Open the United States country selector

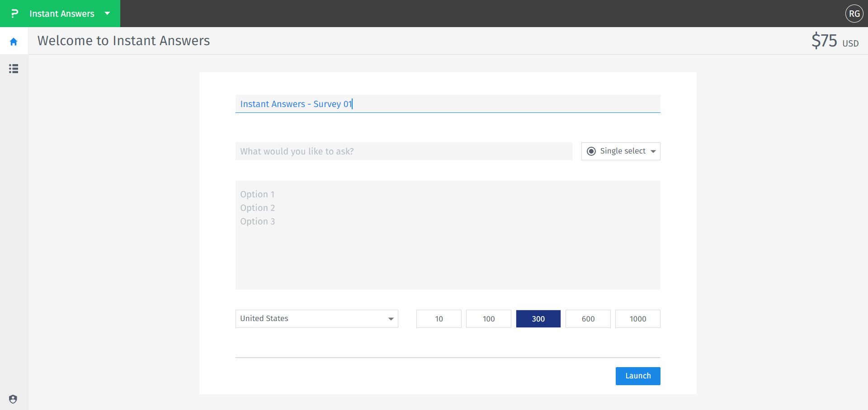316,318
